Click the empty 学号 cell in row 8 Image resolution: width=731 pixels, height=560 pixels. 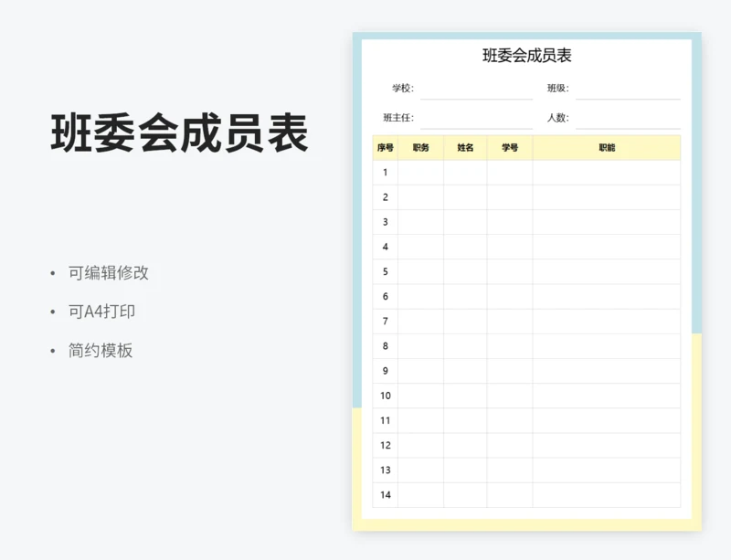(510, 346)
